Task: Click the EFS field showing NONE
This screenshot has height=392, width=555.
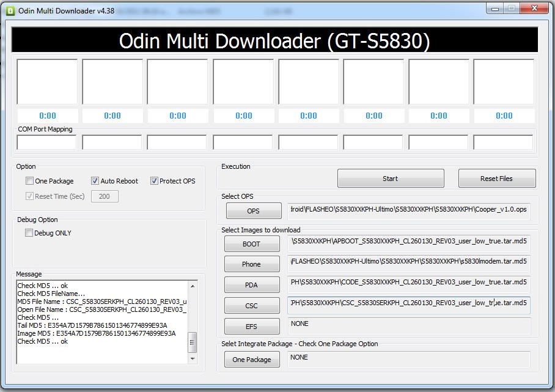Action: point(409,326)
